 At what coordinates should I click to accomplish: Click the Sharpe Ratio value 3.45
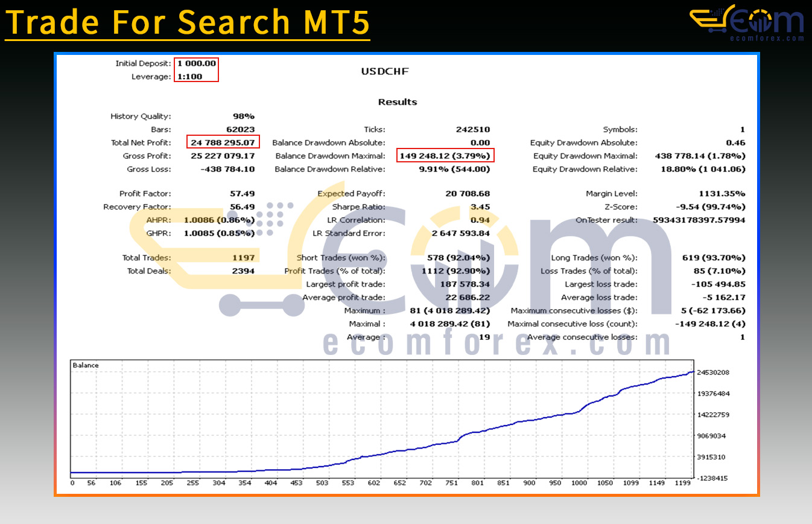tap(481, 207)
